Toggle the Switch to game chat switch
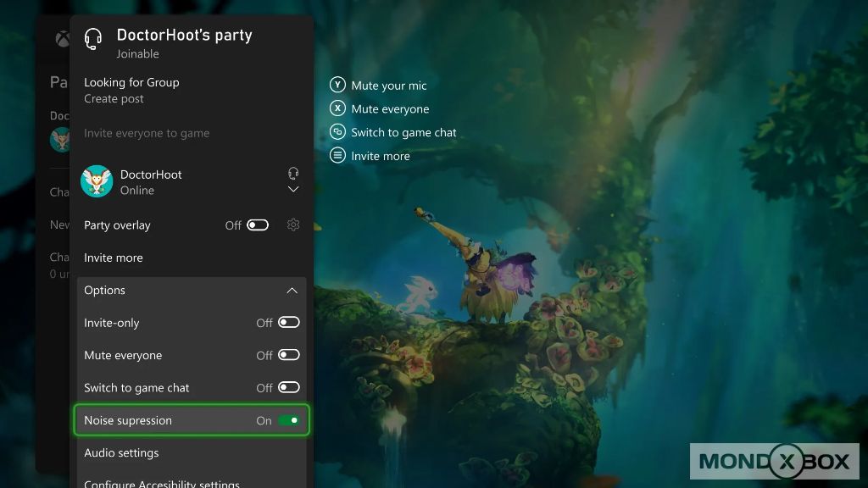Screen dimensions: 868x488 [x=288, y=387]
